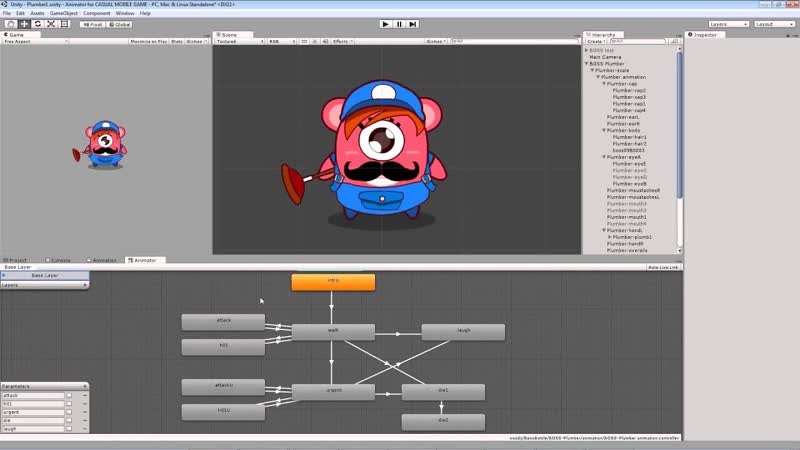Collapse Plumber-cap in Hierarchy

click(604, 84)
